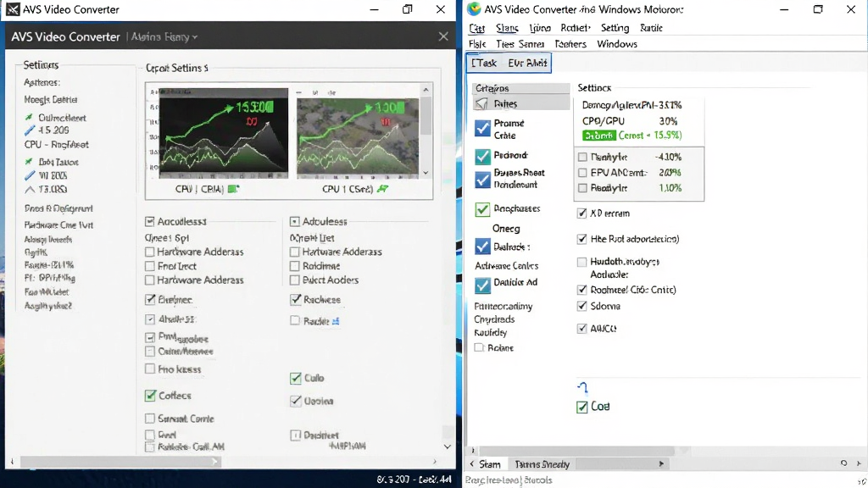Click the green arrow icon beside Bd4 Tauen
Image resolution: width=868 pixels, height=488 pixels.
(x=29, y=162)
